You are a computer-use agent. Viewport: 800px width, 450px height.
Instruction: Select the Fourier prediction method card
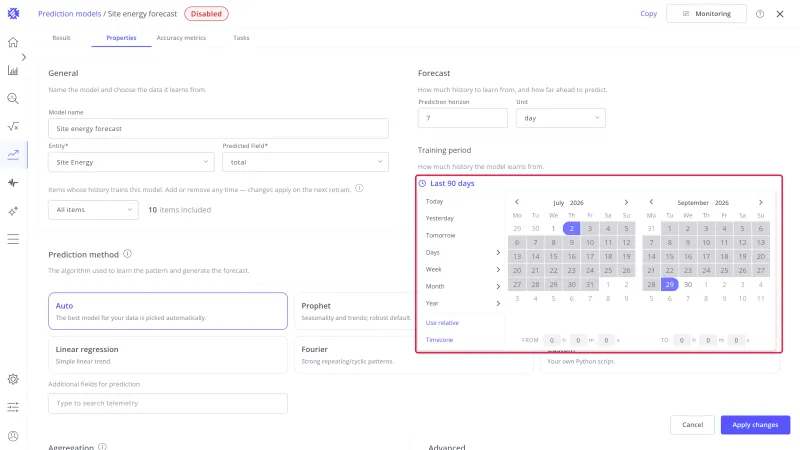point(414,355)
